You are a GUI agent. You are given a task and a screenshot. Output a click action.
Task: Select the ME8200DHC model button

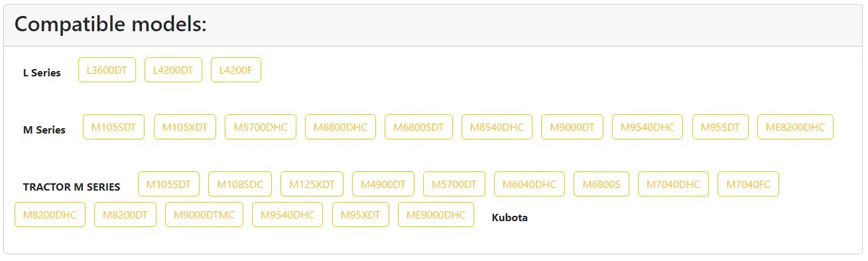click(795, 127)
